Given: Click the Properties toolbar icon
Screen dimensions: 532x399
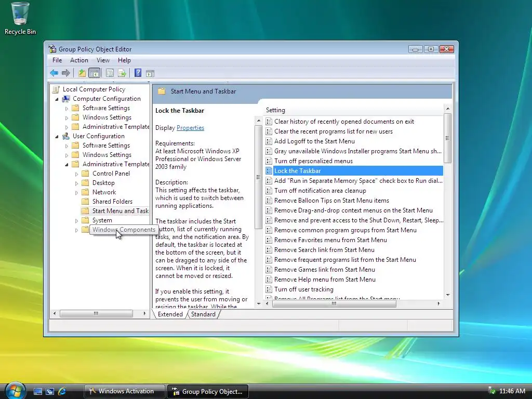Looking at the screenshot, I should [110, 73].
